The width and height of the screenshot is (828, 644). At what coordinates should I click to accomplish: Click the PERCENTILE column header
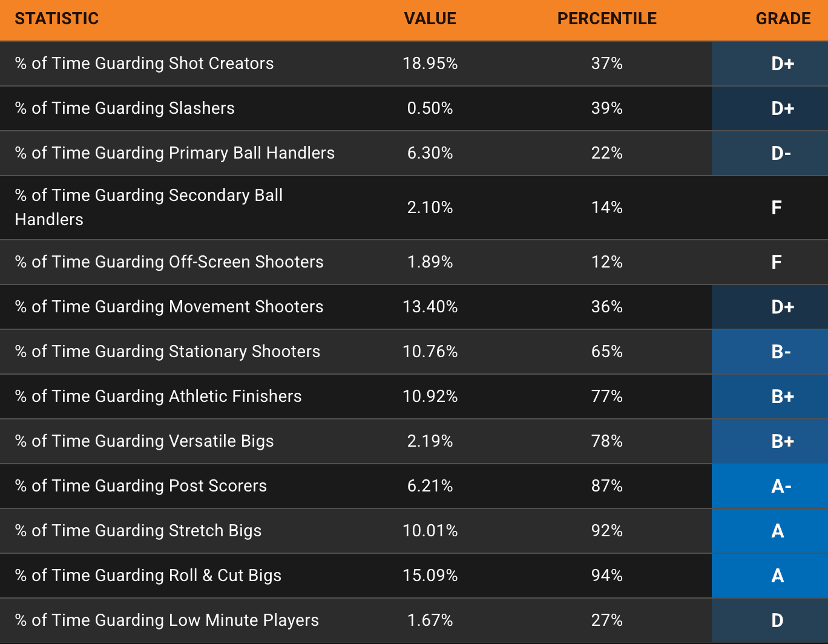606,19
